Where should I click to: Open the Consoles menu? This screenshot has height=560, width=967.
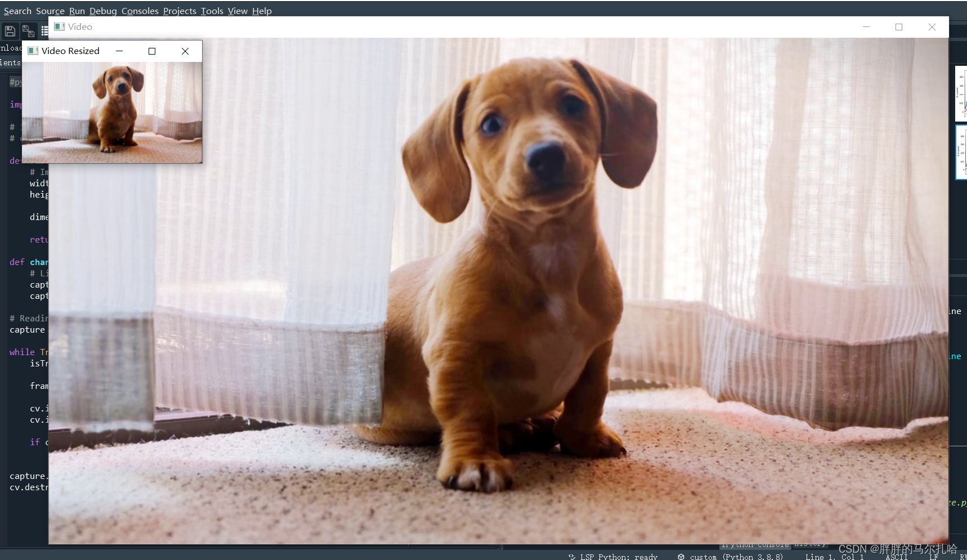point(140,11)
